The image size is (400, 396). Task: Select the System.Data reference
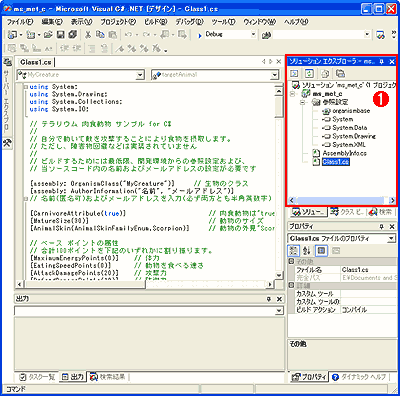point(345,128)
